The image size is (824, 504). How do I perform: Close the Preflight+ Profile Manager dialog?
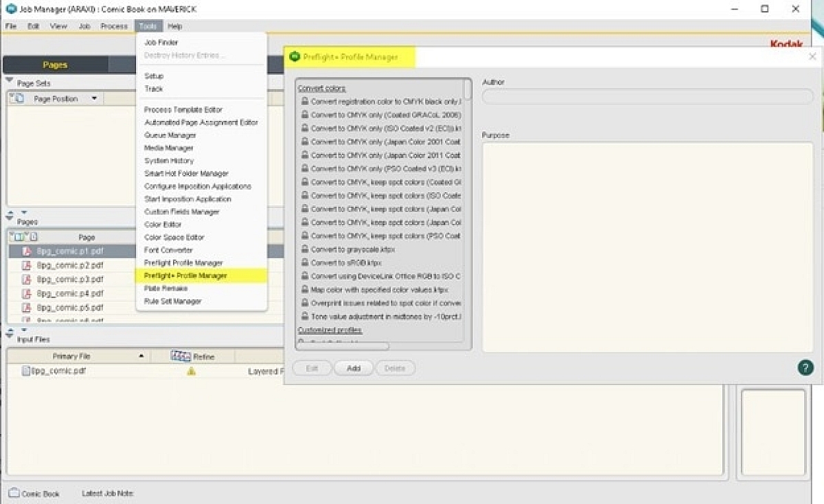pos(812,57)
